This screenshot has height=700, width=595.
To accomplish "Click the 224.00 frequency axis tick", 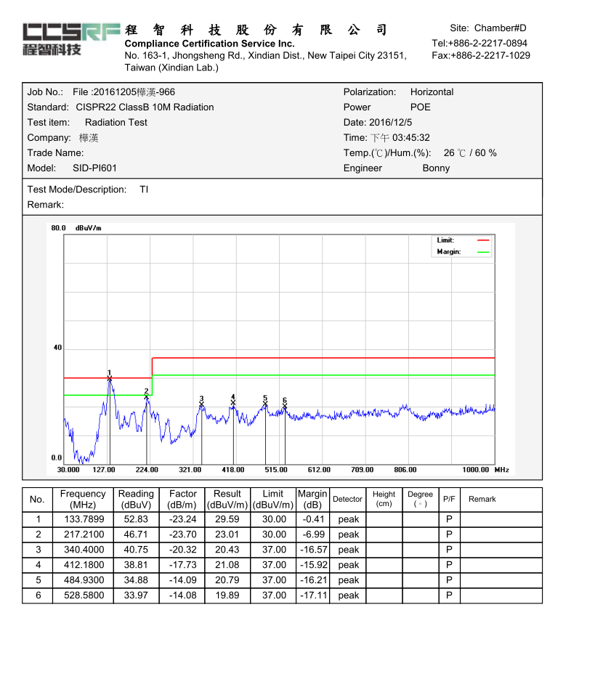I will [147, 470].
